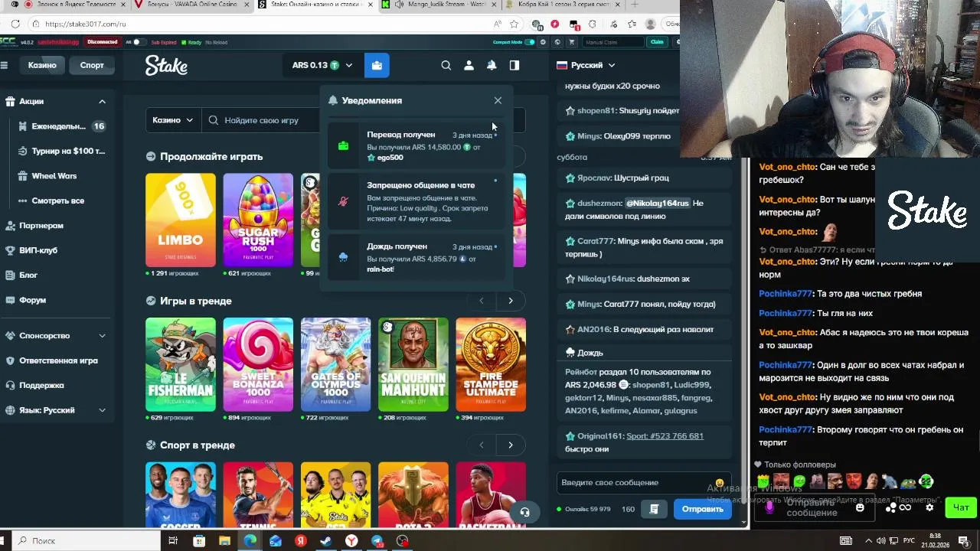Switch to the Казино tab

[x=42, y=65]
